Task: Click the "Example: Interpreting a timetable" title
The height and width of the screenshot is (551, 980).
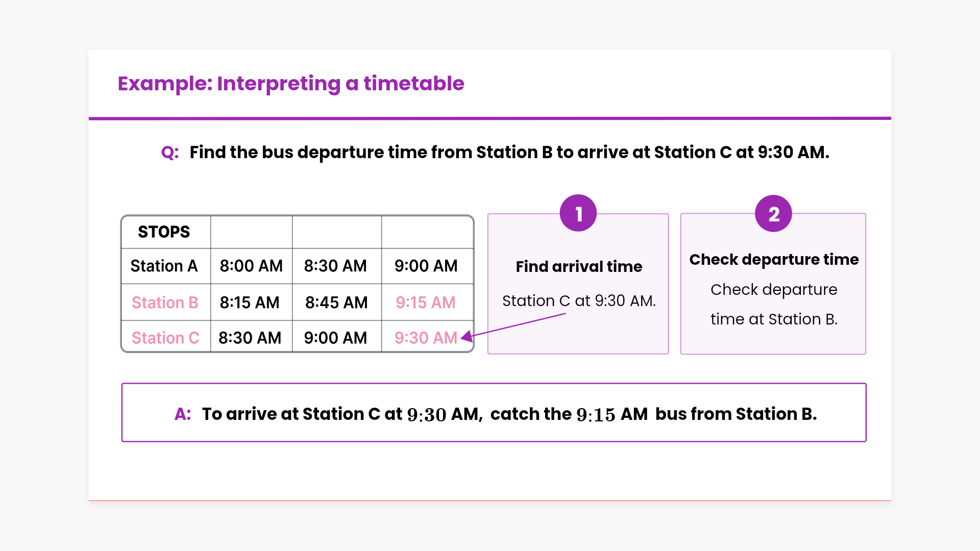Action: click(x=291, y=84)
